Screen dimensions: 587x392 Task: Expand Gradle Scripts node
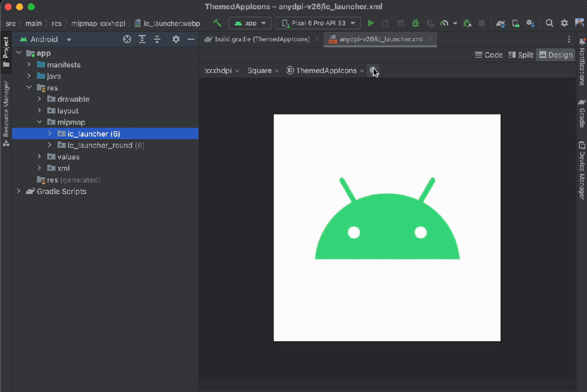(x=18, y=191)
